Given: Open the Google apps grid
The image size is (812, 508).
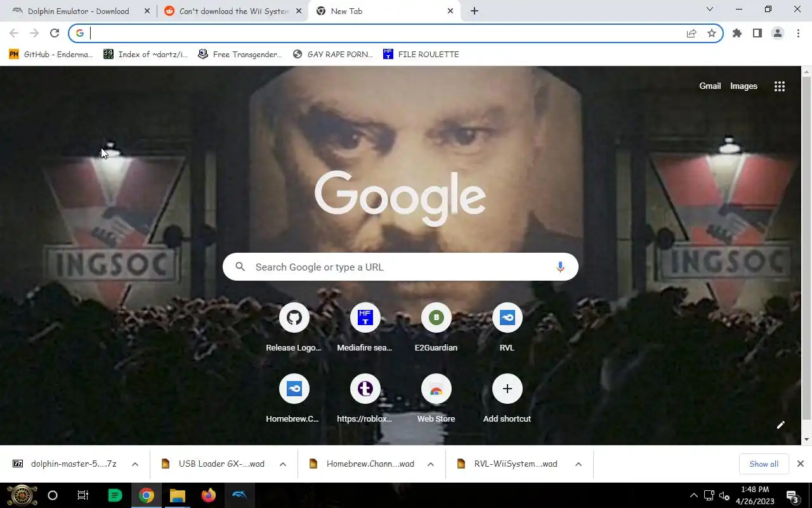Looking at the screenshot, I should 780,86.
